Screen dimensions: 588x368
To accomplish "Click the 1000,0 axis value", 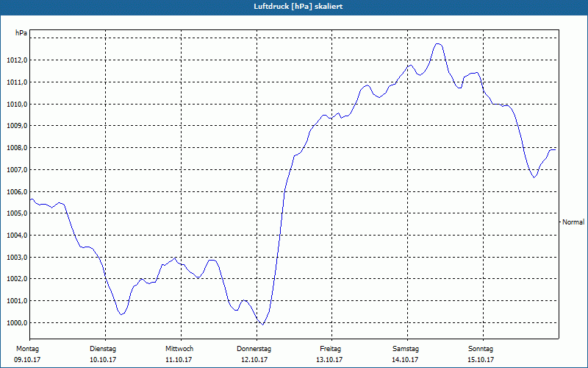I will point(17,323).
